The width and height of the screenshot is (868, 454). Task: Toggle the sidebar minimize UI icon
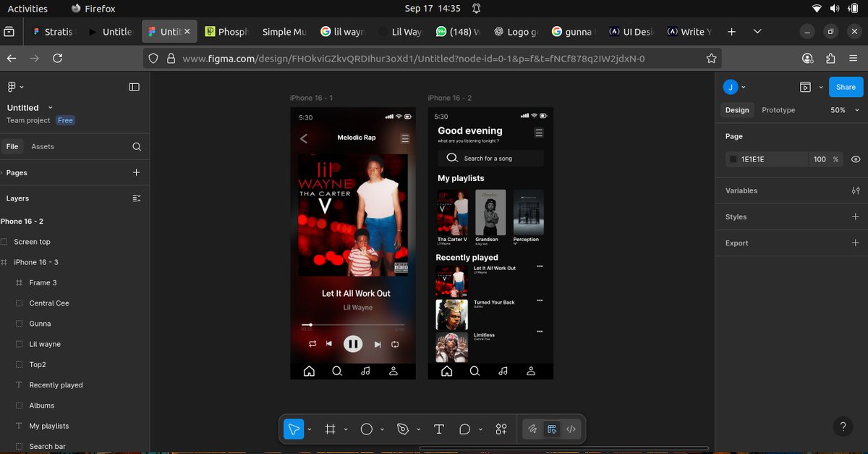coord(134,87)
